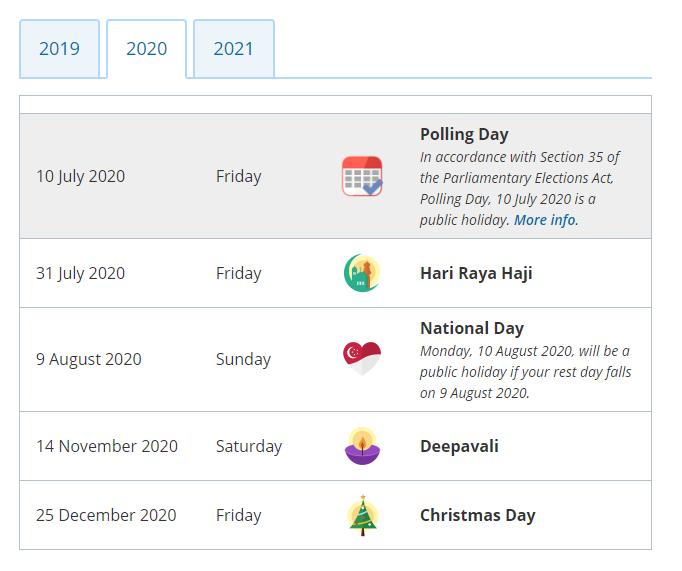Click the National Day heading
Image resolution: width=682 pixels, height=571 pixels.
coord(472,328)
